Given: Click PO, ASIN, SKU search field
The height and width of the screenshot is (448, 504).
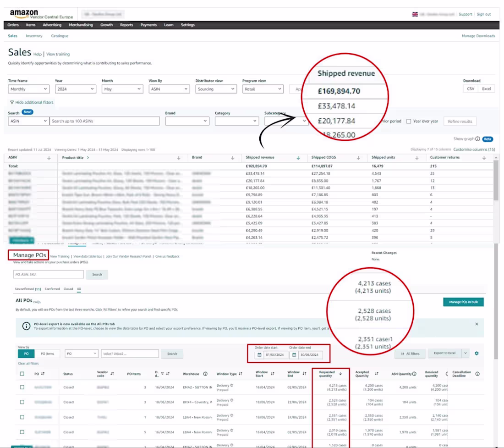Looking at the screenshot, I should (x=48, y=274).
